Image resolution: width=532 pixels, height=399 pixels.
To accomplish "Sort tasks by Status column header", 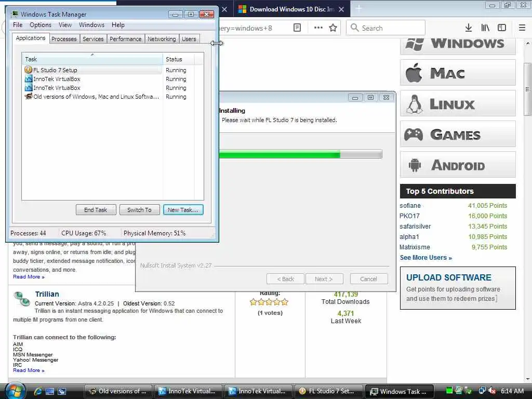I will 178,59.
